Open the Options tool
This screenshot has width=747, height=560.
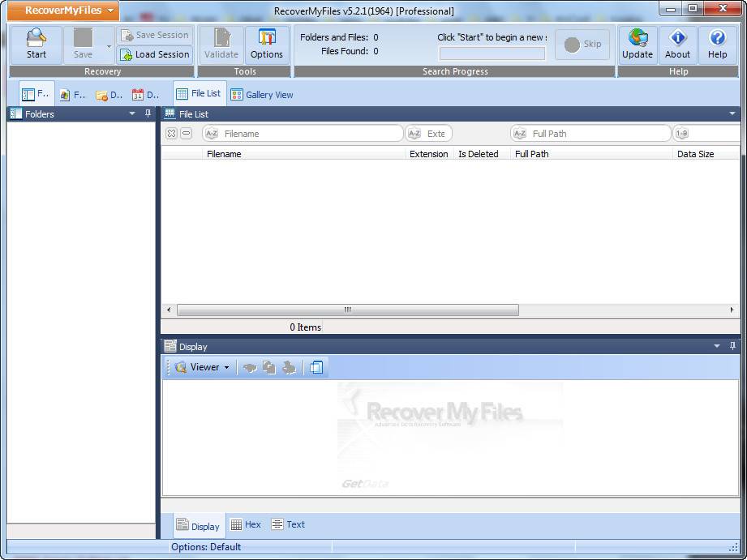pos(267,45)
